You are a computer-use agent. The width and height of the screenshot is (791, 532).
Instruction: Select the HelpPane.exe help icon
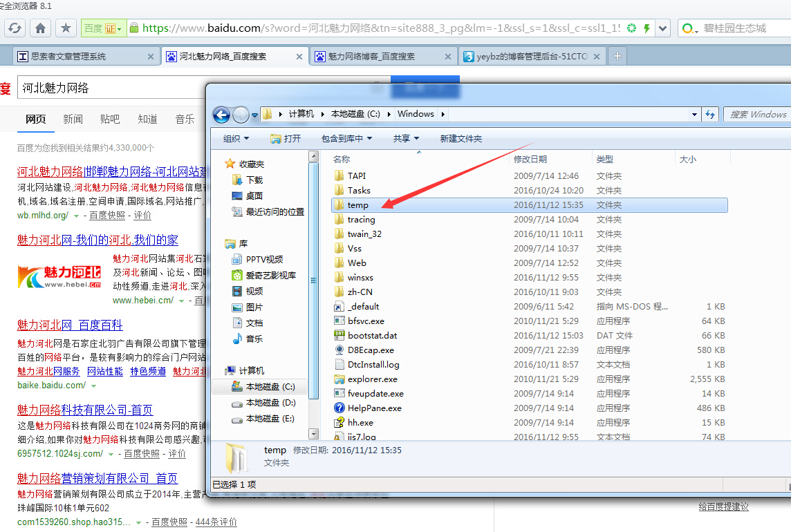339,408
